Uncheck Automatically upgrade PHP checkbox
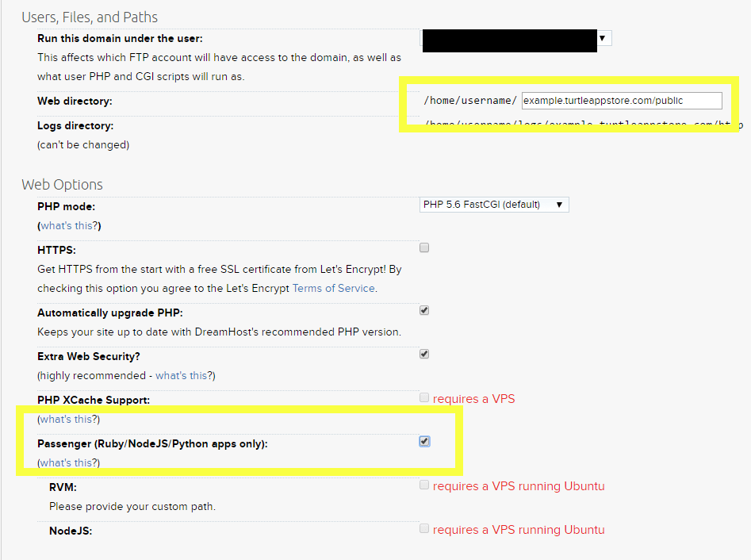 [423, 310]
